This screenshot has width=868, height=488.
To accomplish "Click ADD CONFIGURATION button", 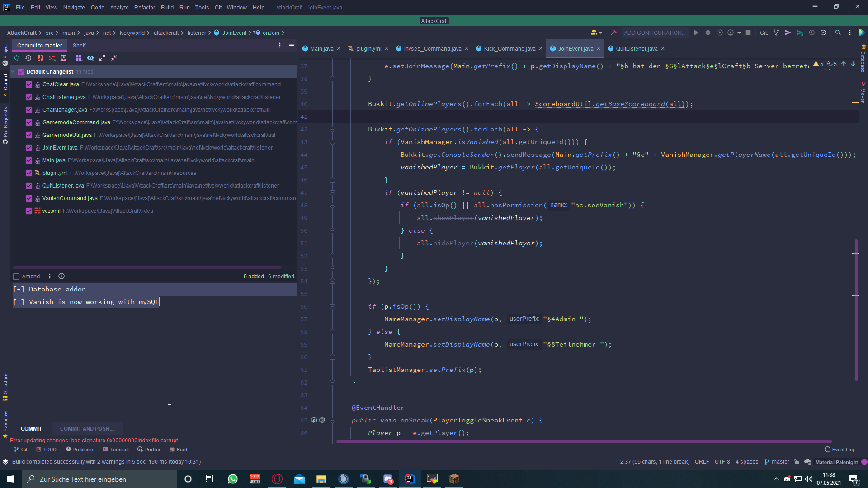I will (654, 33).
